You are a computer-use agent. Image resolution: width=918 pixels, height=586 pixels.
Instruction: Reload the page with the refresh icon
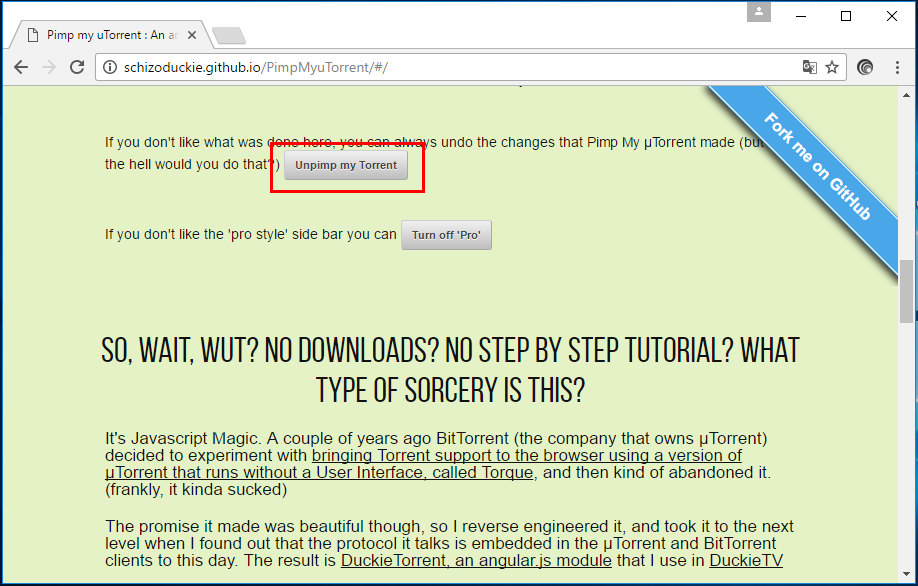(x=77, y=67)
